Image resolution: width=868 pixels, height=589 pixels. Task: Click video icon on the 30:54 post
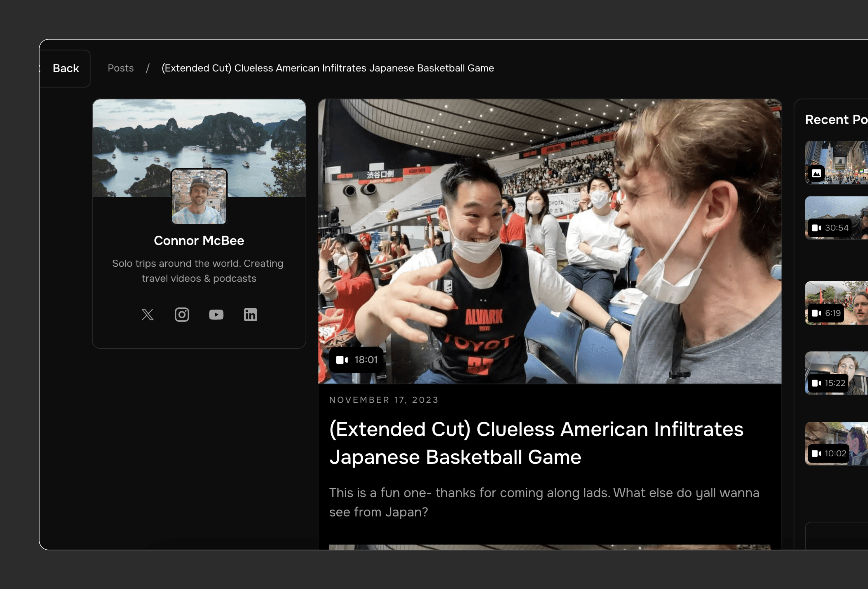[817, 228]
